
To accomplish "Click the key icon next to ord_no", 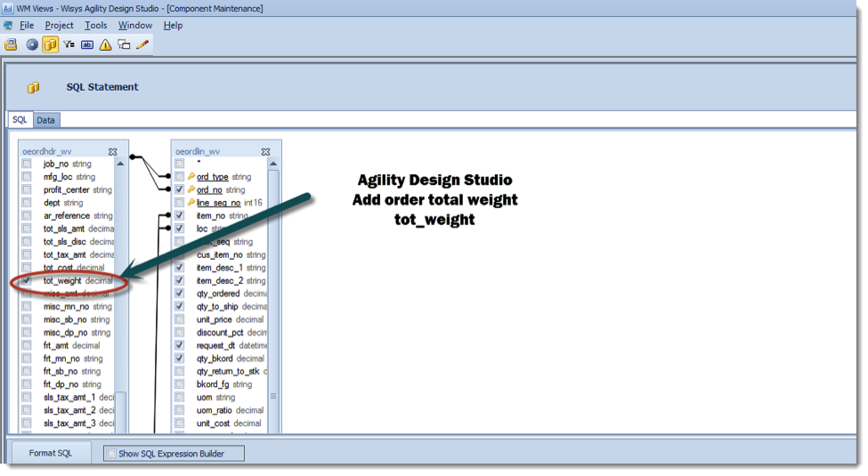I will click(191, 190).
